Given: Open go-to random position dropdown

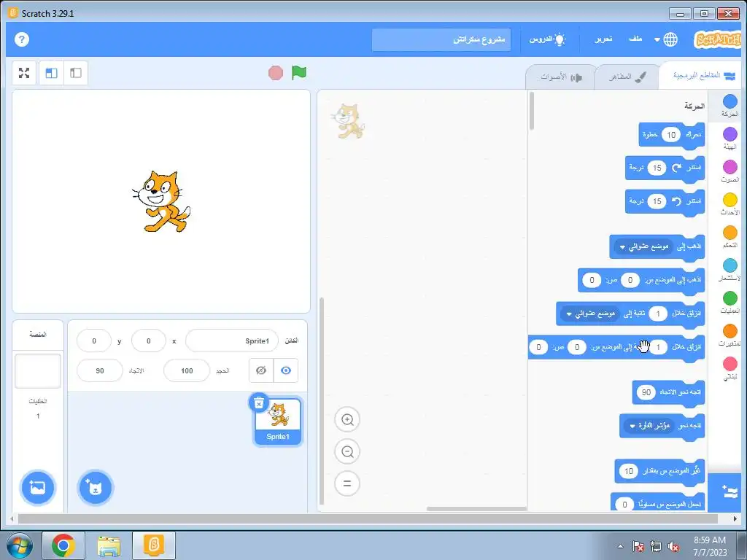Looking at the screenshot, I should tap(643, 246).
